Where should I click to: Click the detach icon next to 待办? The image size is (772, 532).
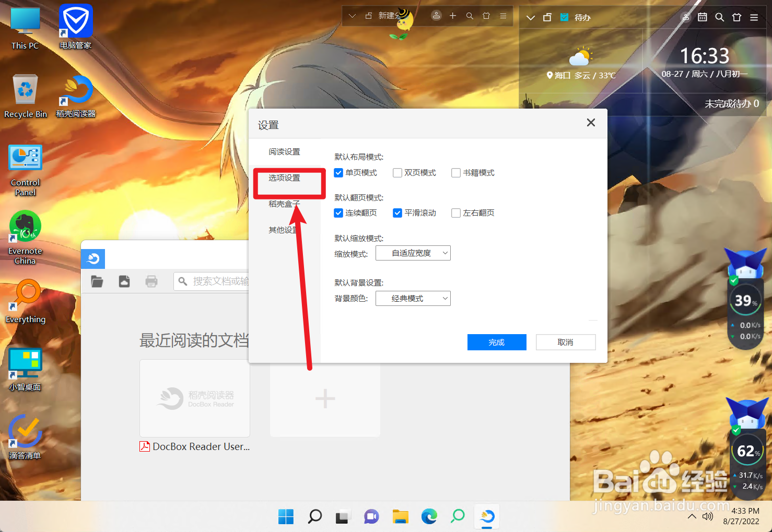click(x=547, y=18)
